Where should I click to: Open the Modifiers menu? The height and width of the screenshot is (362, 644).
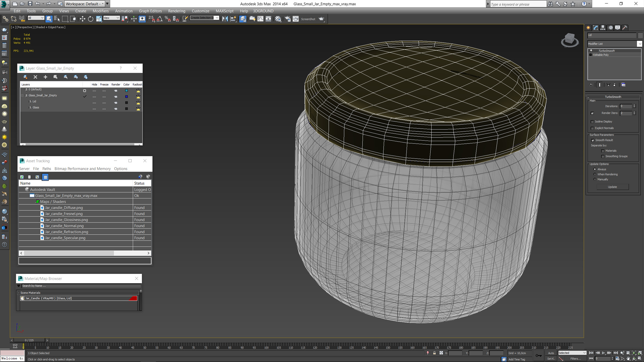(x=101, y=11)
